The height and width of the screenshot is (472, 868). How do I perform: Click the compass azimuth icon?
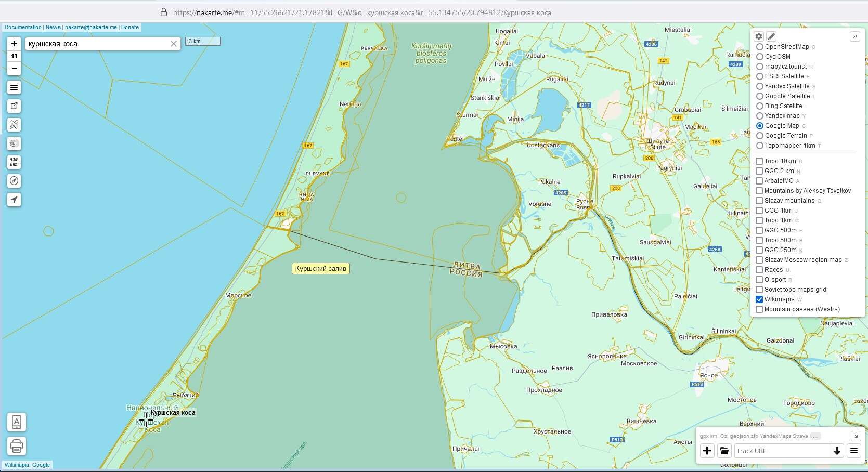(x=14, y=181)
